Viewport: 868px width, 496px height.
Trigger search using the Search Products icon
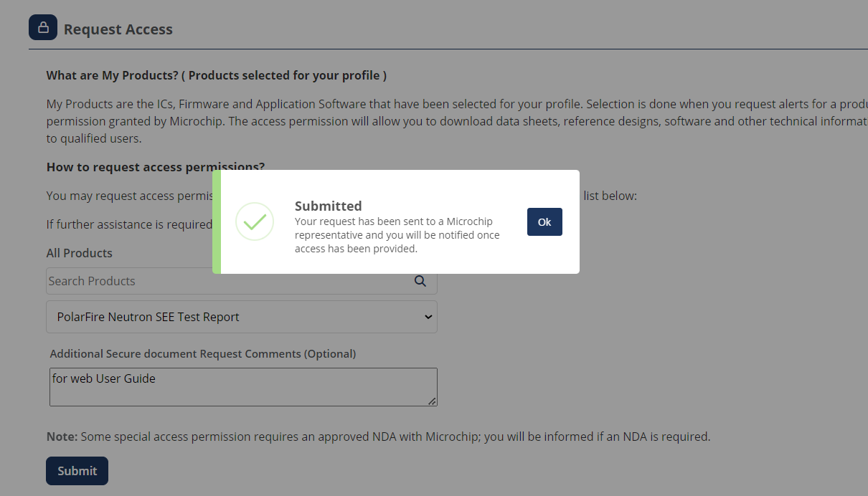pos(420,281)
